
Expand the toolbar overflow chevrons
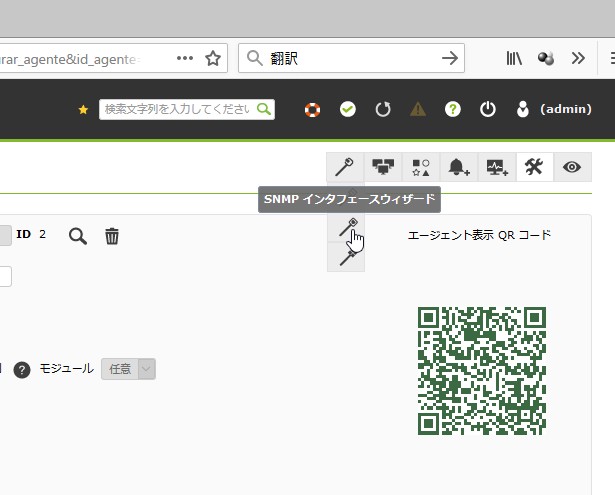(x=578, y=58)
